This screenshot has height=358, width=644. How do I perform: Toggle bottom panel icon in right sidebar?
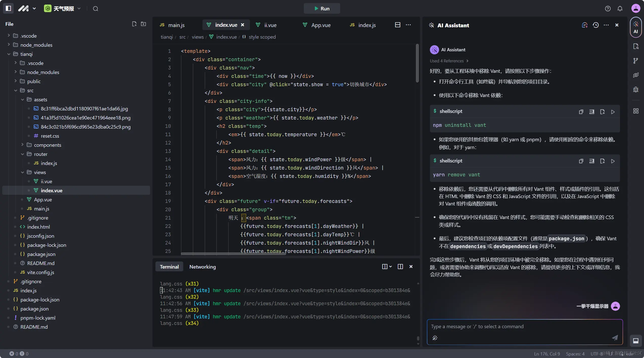636,341
